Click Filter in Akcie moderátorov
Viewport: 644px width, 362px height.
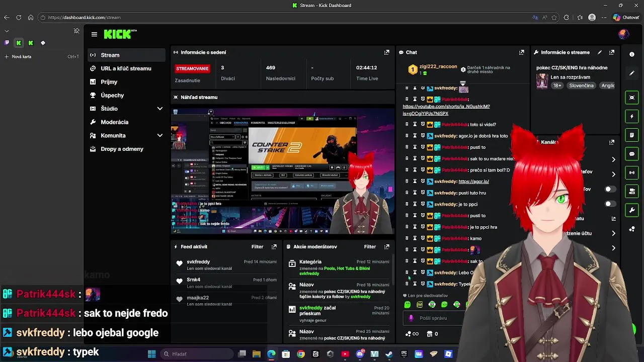coord(370,247)
